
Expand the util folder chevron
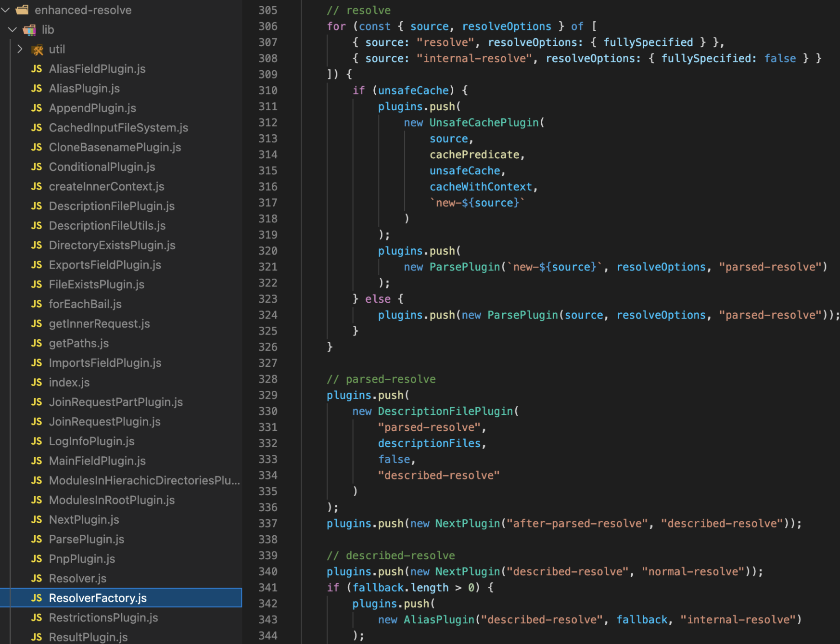(x=20, y=49)
